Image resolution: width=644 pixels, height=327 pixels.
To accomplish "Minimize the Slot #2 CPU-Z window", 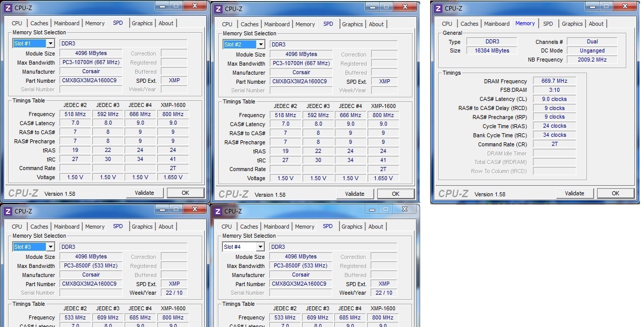I will (372, 6).
